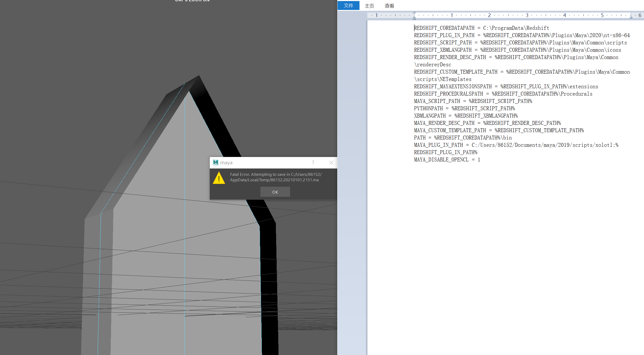The height and width of the screenshot is (355, 644).
Task: Click the \rendererDesc wrapped line
Action: 433,65
